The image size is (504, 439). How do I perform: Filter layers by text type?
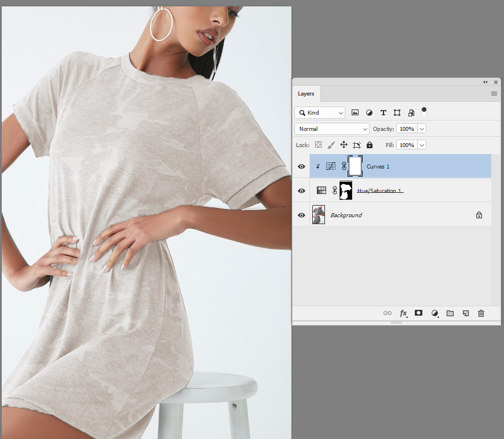(383, 112)
